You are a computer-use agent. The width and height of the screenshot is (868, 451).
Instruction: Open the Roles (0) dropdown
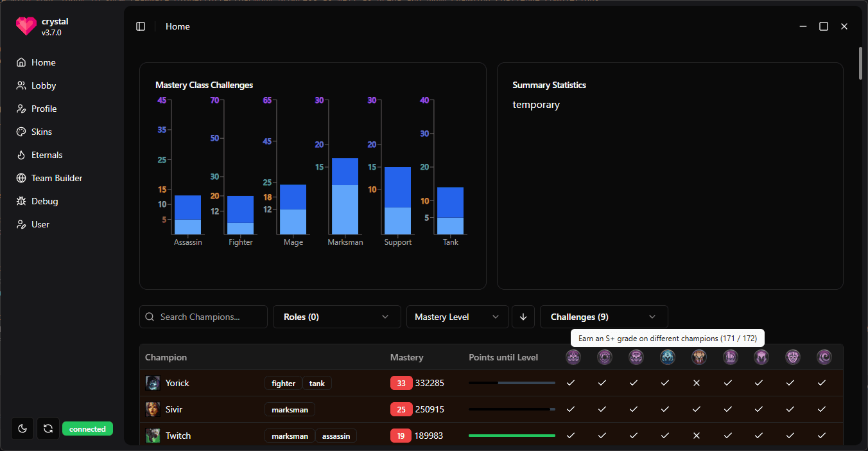pos(336,317)
